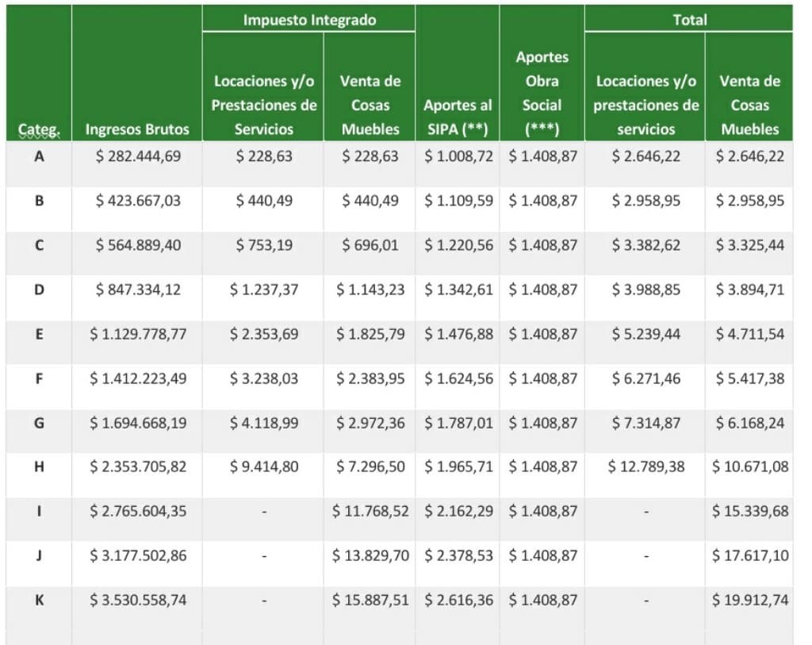Select the 'Total' group header
812x645 pixels.
coord(689,19)
